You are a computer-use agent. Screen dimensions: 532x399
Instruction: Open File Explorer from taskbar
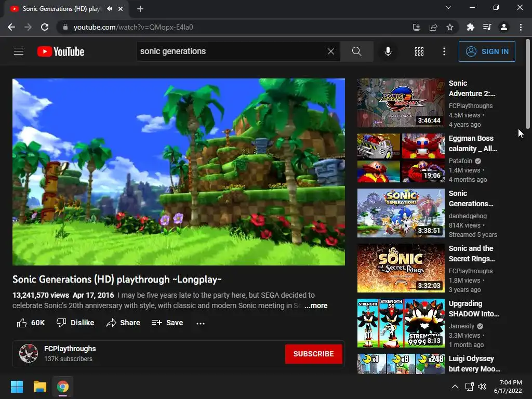pyautogui.click(x=39, y=387)
